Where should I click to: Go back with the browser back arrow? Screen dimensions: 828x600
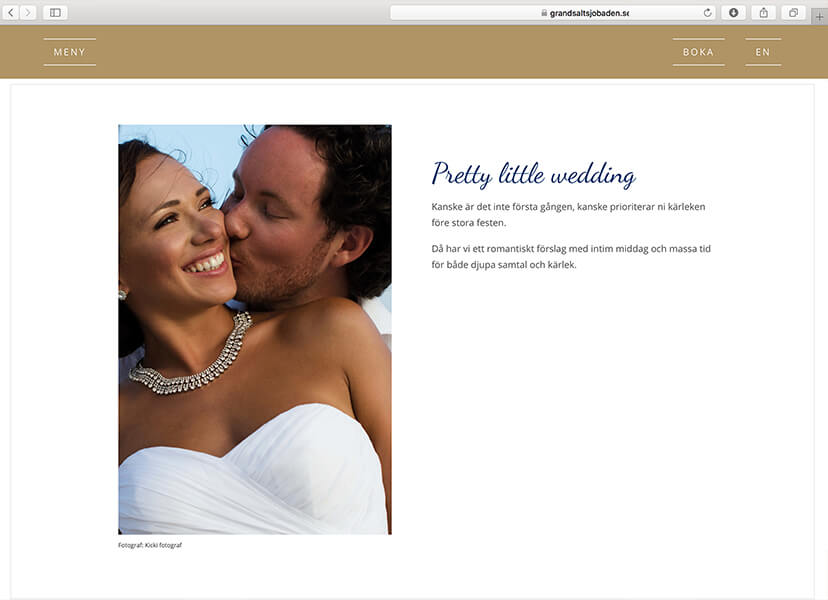[x=11, y=12]
